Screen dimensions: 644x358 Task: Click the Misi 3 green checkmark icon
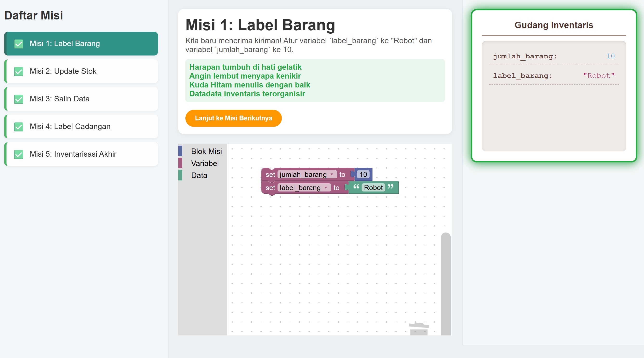(x=19, y=99)
